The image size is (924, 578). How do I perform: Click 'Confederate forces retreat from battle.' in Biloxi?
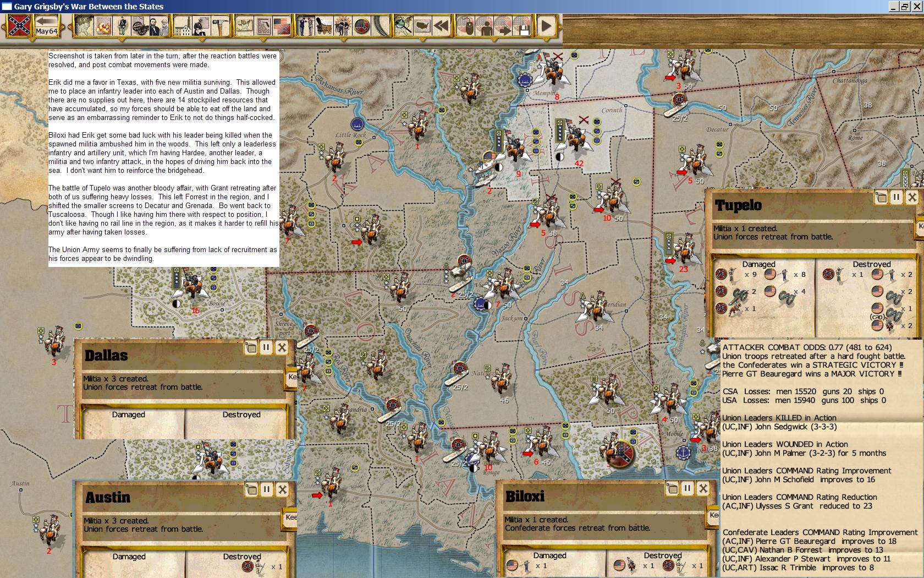point(577,528)
